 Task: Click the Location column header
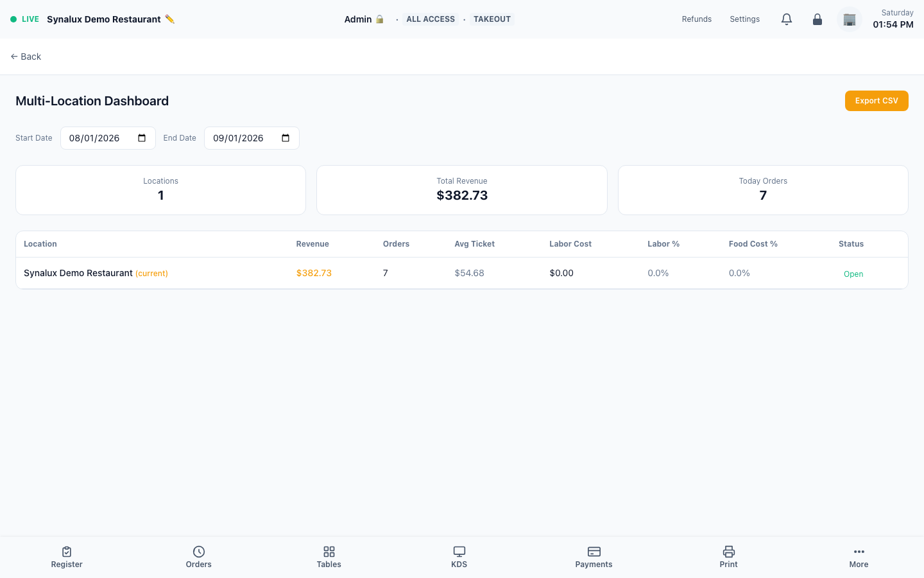(40, 244)
